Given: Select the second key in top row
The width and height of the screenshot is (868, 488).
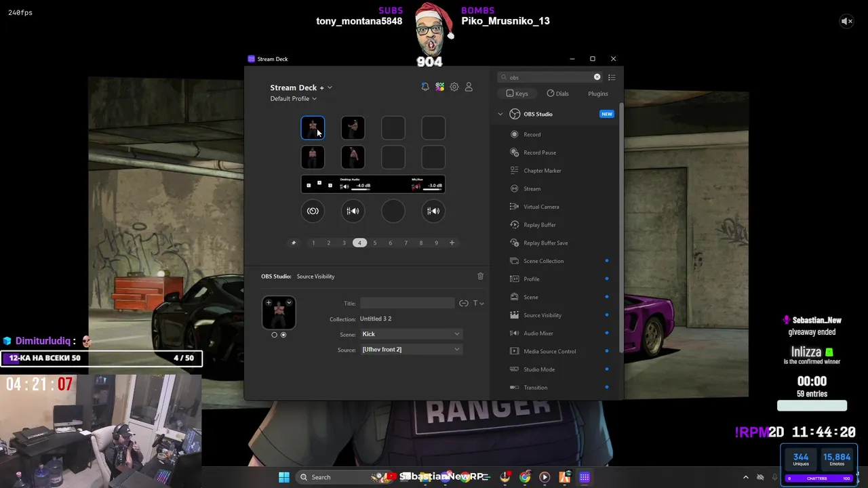Looking at the screenshot, I should 353,127.
